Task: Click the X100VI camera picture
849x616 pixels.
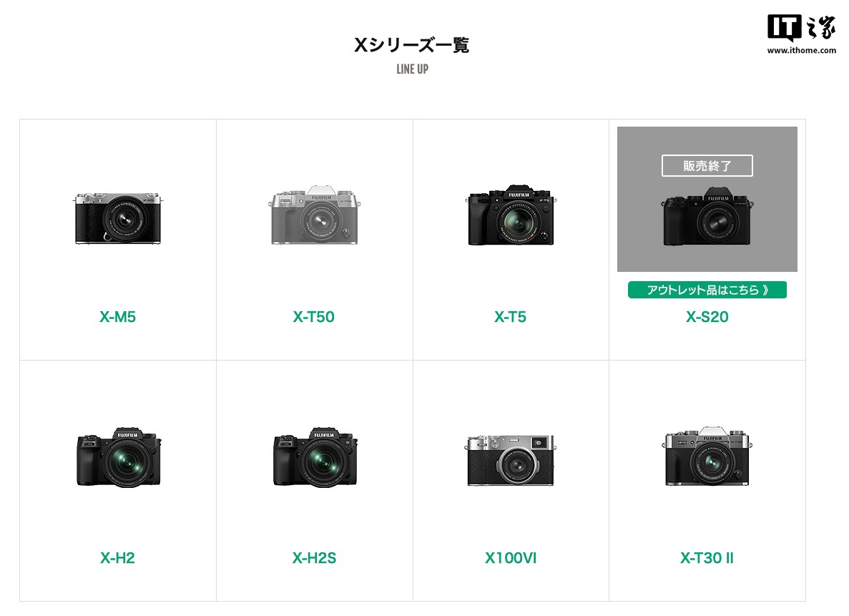Action: [511, 460]
